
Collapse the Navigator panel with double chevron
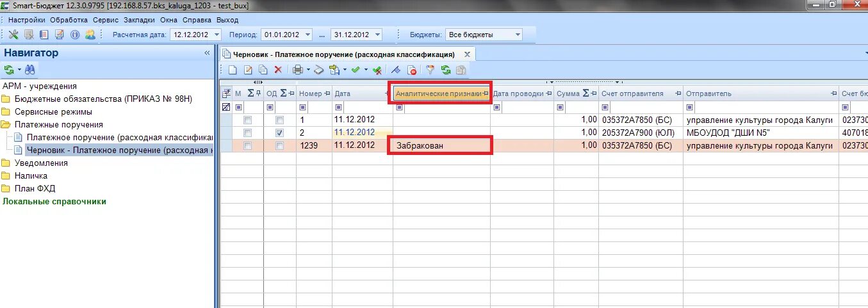coord(207,53)
